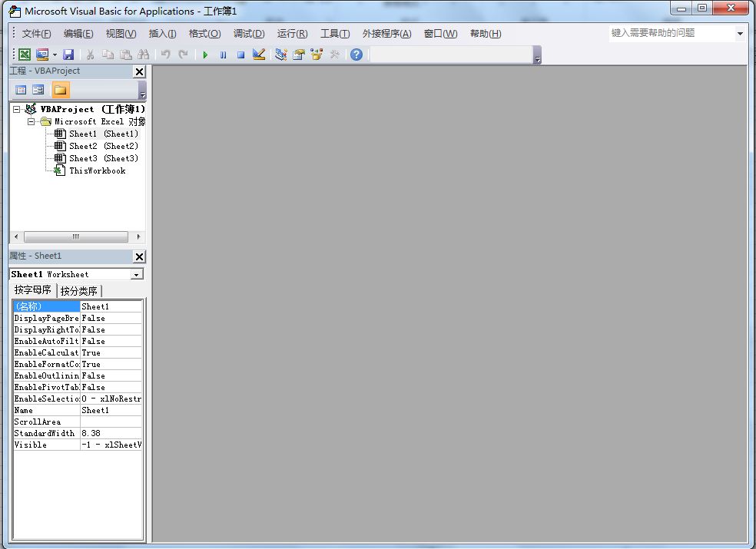Run macro with the green play icon
Screen dimensions: 756x549
[205, 55]
